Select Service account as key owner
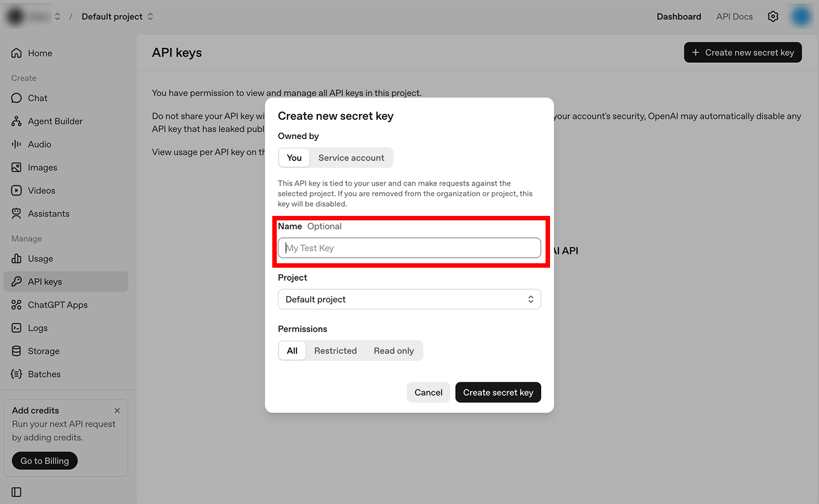 (351, 158)
